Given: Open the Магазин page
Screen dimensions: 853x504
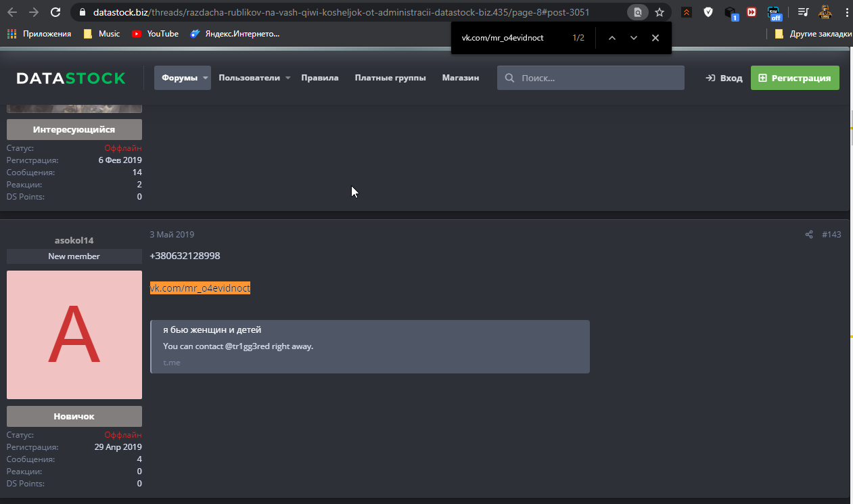Looking at the screenshot, I should (461, 78).
